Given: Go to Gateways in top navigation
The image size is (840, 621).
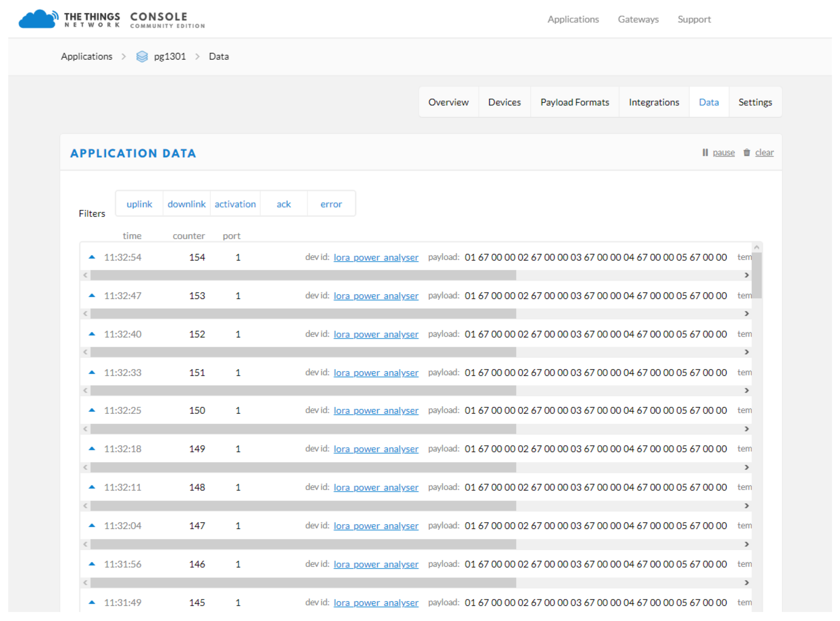Looking at the screenshot, I should (x=638, y=19).
